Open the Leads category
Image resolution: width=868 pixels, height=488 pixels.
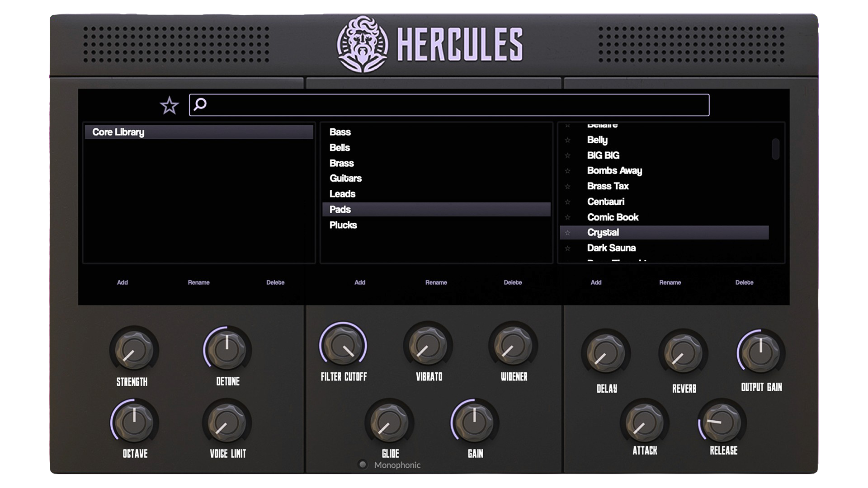342,194
